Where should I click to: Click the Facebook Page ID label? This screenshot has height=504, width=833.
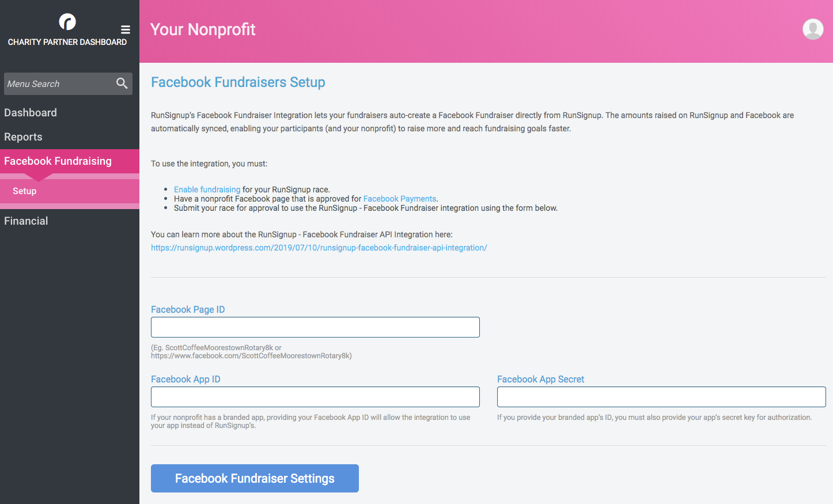(x=188, y=309)
